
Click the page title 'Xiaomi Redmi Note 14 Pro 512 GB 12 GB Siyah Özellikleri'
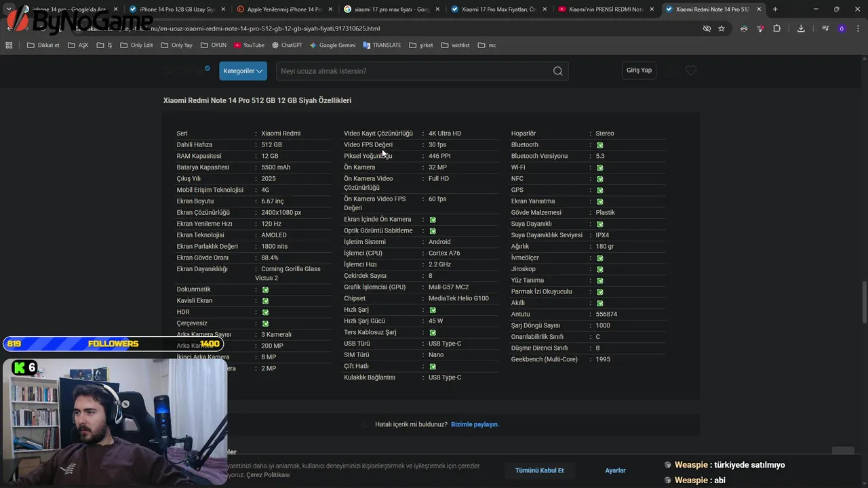point(257,100)
